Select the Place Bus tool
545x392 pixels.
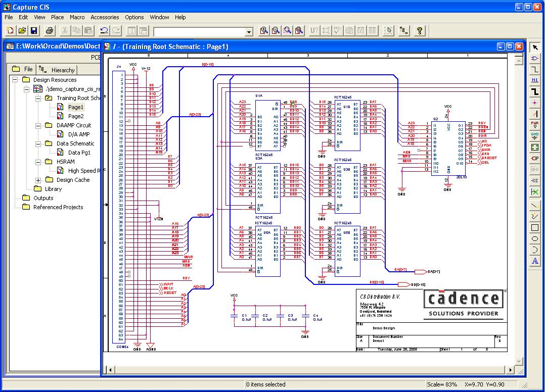point(535,90)
